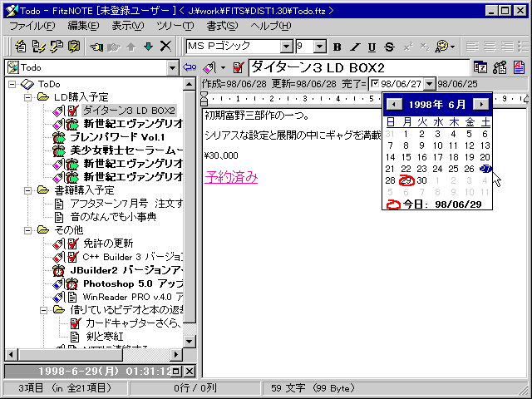Go to next month in calendar
This screenshot has width=532, height=399.
481,104
